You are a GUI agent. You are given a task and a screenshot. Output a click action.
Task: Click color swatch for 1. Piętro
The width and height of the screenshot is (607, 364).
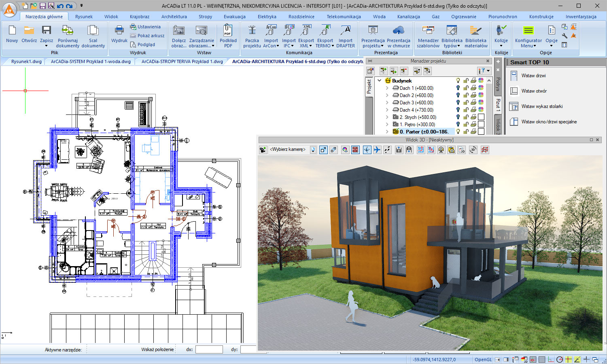481,125
